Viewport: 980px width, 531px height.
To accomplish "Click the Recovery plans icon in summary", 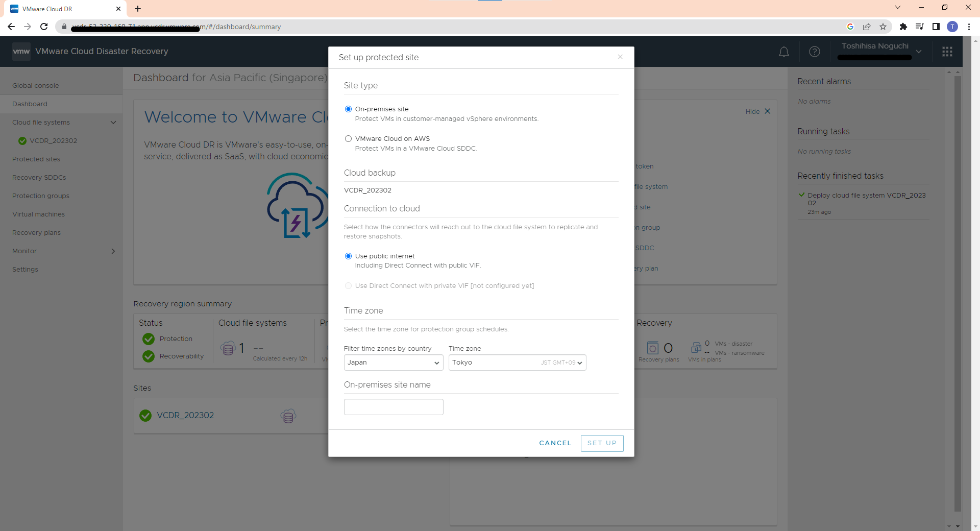I will [x=652, y=348].
